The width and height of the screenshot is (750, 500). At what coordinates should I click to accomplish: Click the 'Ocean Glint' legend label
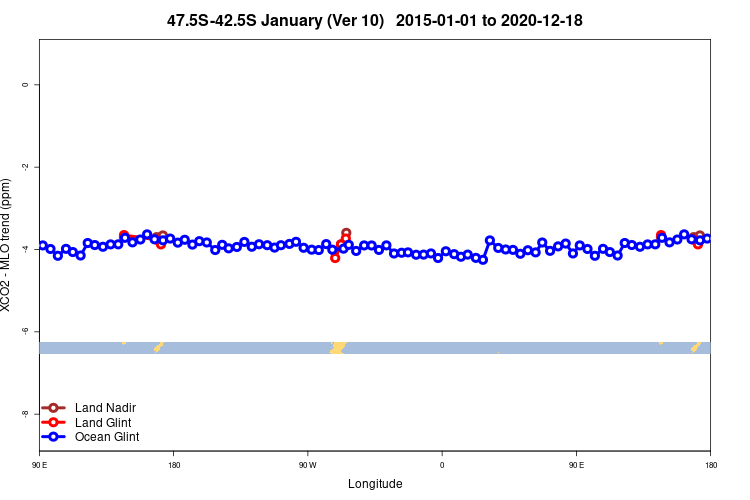[107, 436]
